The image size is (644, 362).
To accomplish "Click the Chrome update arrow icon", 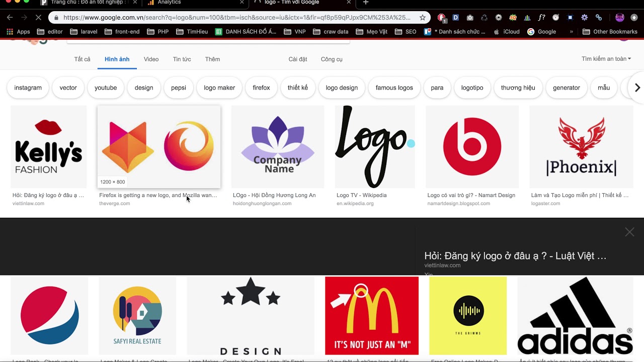I will pyautogui.click(x=634, y=17).
